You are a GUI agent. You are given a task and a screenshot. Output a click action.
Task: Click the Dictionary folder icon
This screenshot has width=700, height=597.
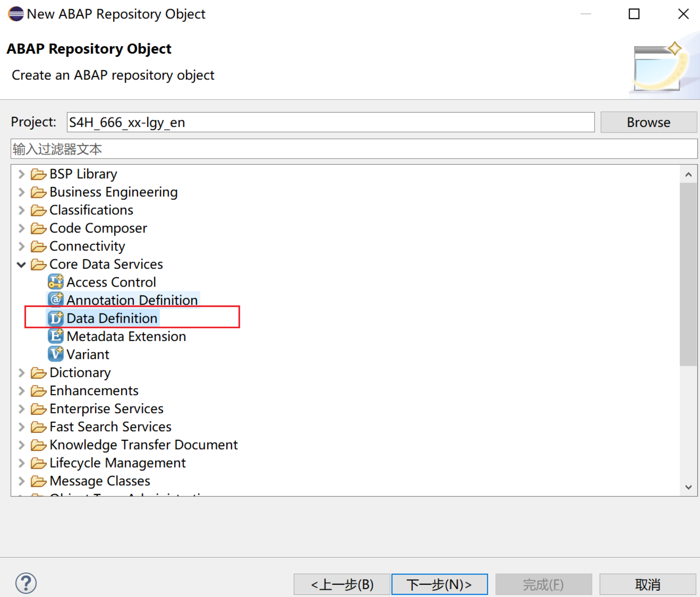tap(38, 372)
